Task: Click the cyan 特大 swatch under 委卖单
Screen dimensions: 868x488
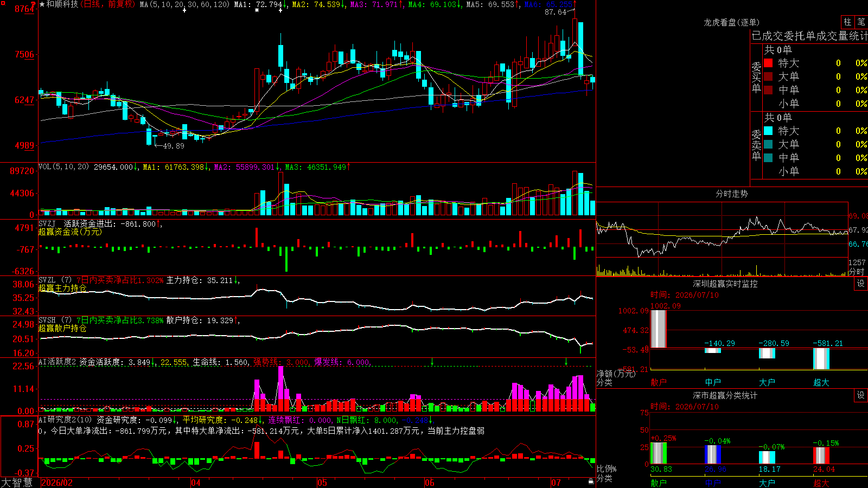Action: tap(768, 131)
